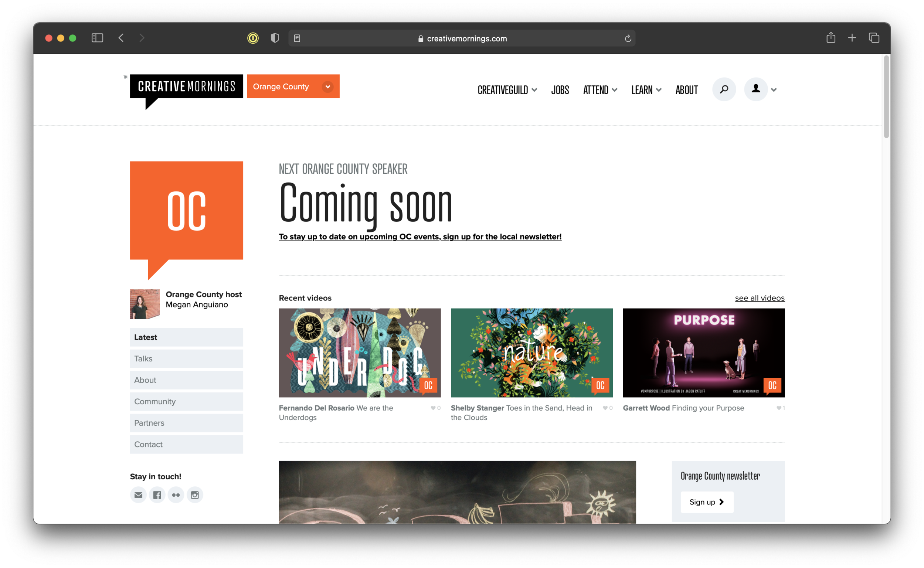Image resolution: width=924 pixels, height=568 pixels.
Task: Open the 1Password extension icon
Action: click(x=253, y=38)
